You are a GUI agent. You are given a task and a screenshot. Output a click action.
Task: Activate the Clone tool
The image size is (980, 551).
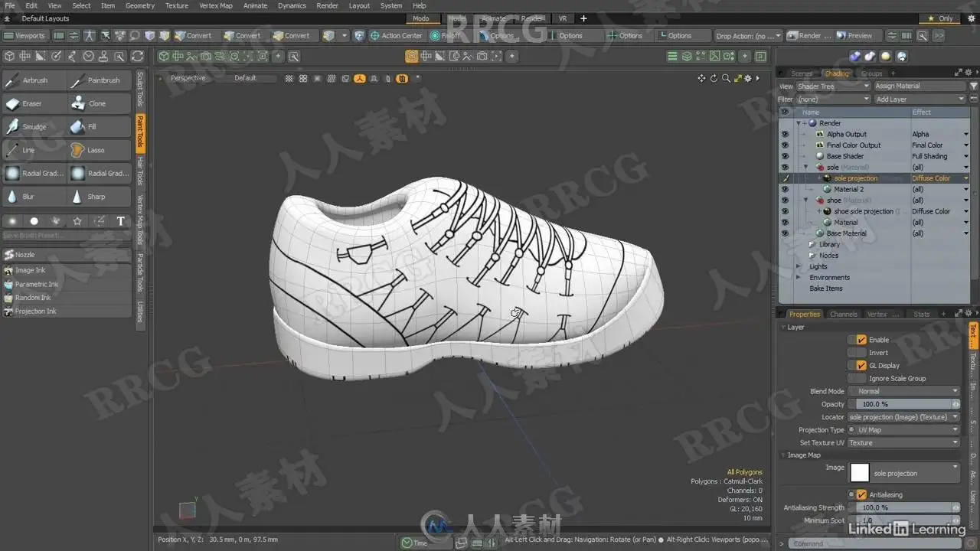[100, 103]
